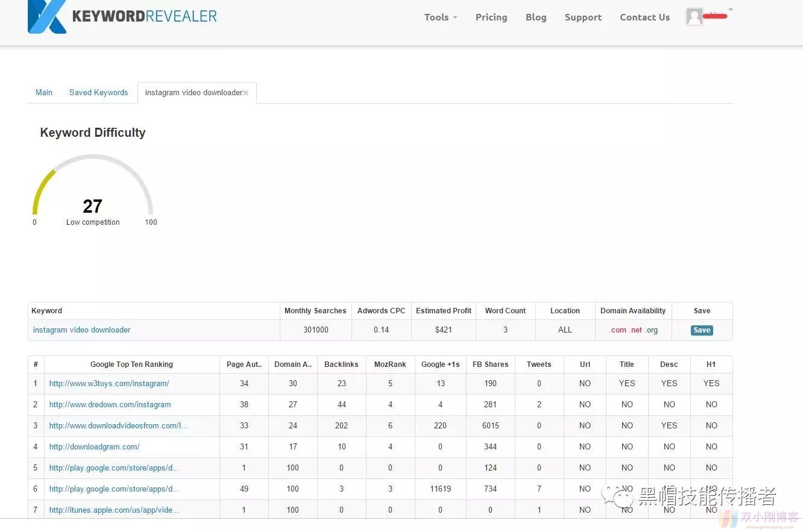This screenshot has width=803, height=532.
Task: Go to the Pricing page
Action: pos(491,17)
